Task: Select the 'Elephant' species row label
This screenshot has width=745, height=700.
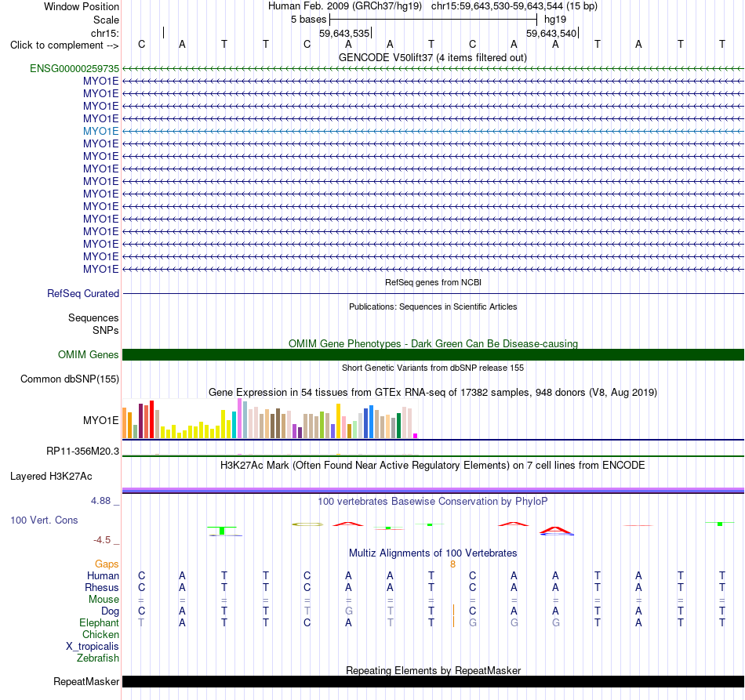Action: (99, 623)
